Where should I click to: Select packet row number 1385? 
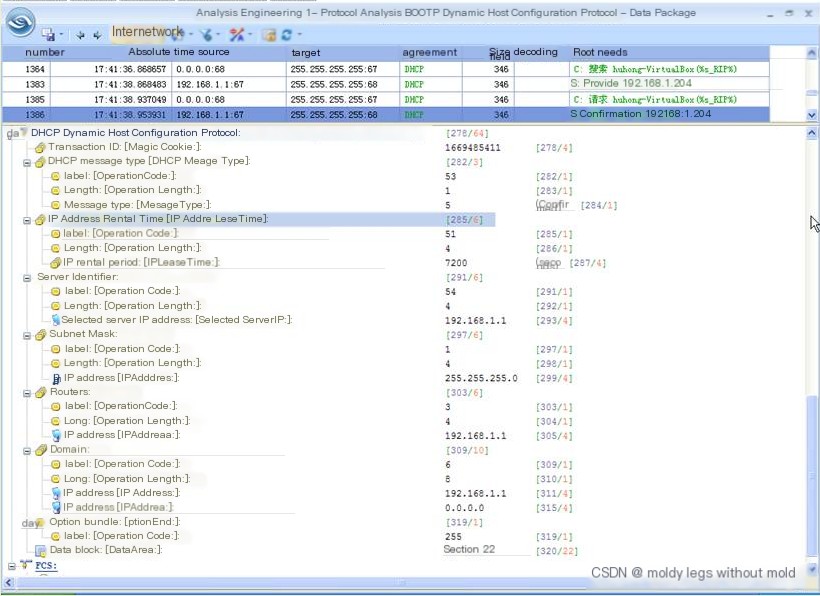click(x=385, y=99)
